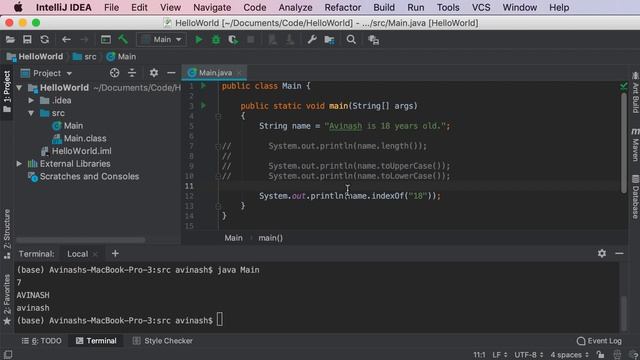640x360 pixels.
Task: Open Settings with the wrench icon
Action: point(312,40)
